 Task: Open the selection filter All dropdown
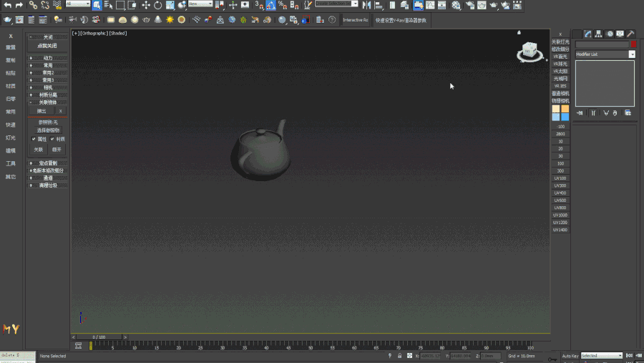tap(77, 4)
